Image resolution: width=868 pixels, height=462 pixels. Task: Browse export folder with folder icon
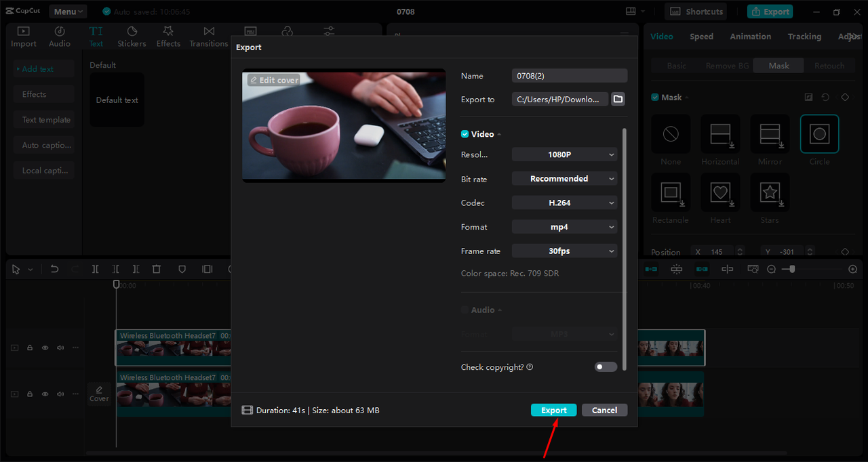coord(618,99)
